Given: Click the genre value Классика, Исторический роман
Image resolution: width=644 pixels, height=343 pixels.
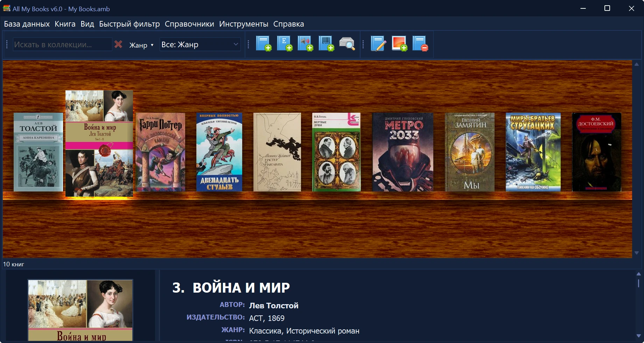Looking at the screenshot, I should [x=304, y=331].
